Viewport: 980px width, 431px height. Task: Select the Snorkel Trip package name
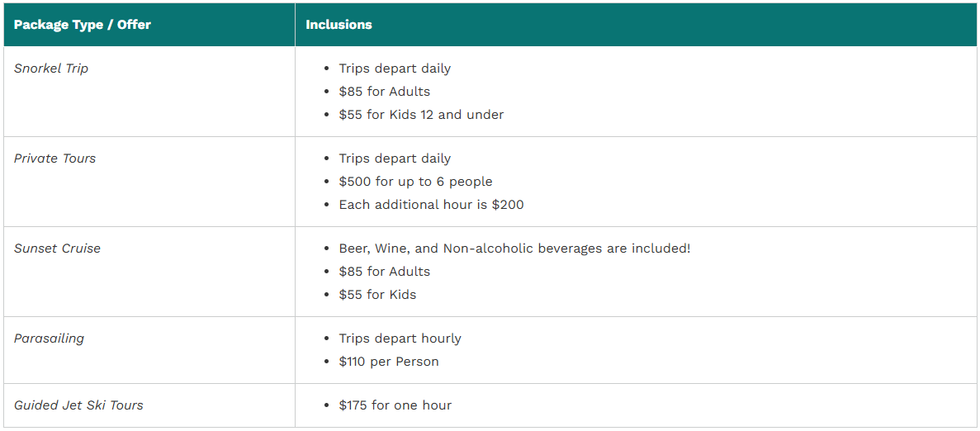coord(51,69)
